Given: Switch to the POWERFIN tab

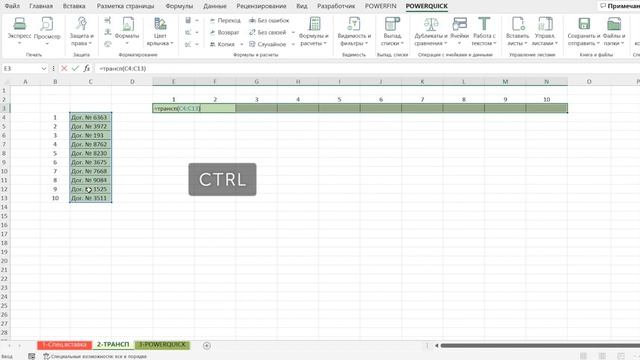Looking at the screenshot, I should tap(380, 6).
